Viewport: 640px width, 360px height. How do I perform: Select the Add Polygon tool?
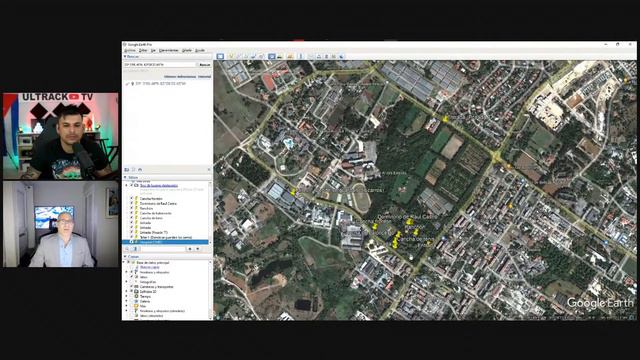(x=238, y=56)
